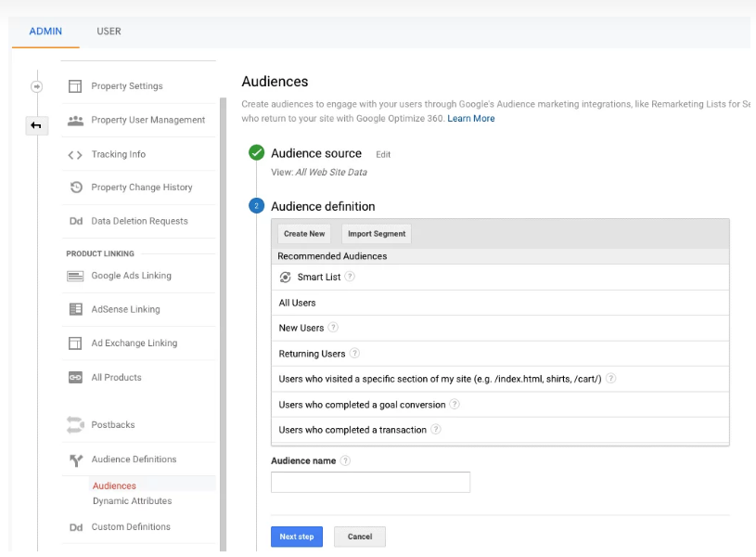The image size is (756, 557).
Task: Click the green Audience source checkmark step
Action: (x=257, y=152)
